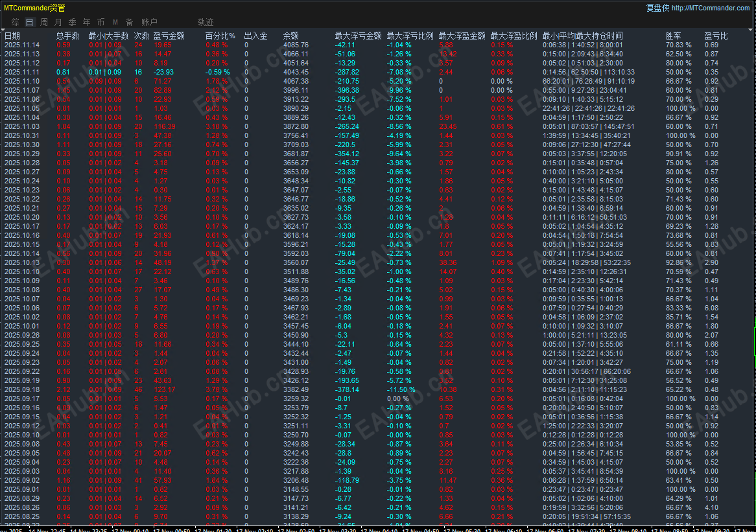Screen dimensions: 756x532
Task: Select the M tab
Action: (115, 22)
